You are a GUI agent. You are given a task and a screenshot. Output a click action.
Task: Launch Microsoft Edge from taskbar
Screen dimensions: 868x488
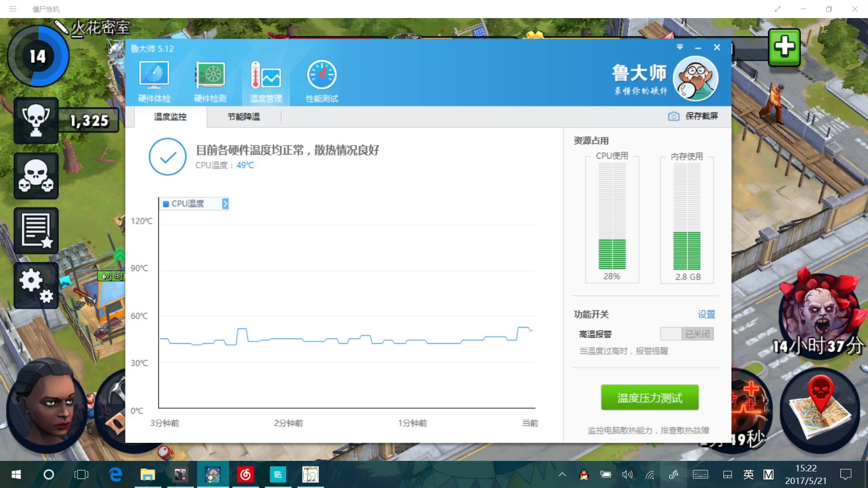(115, 474)
